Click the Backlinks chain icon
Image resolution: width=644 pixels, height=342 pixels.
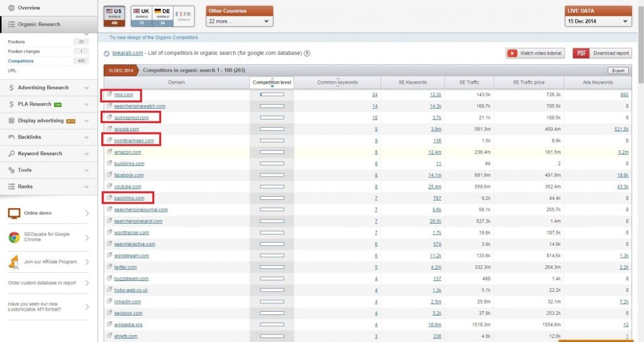[11, 137]
